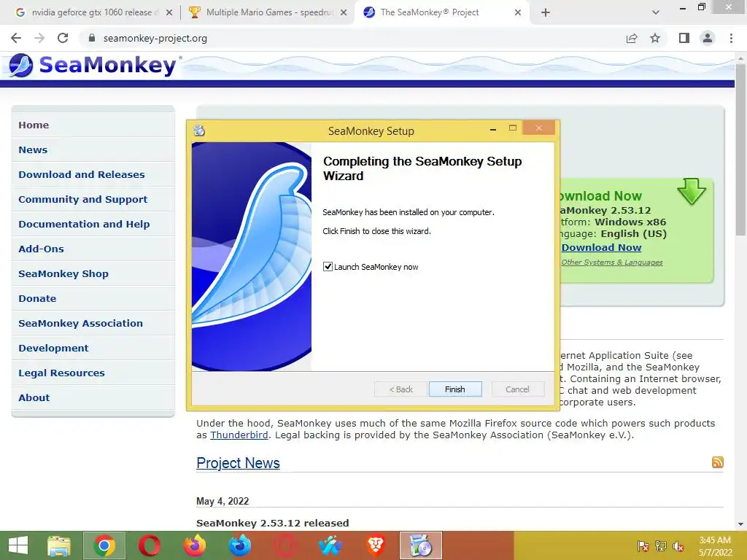Open the red-outline Opera GX taskbar icon
Viewport: 747px width, 560px height.
[x=285, y=545]
